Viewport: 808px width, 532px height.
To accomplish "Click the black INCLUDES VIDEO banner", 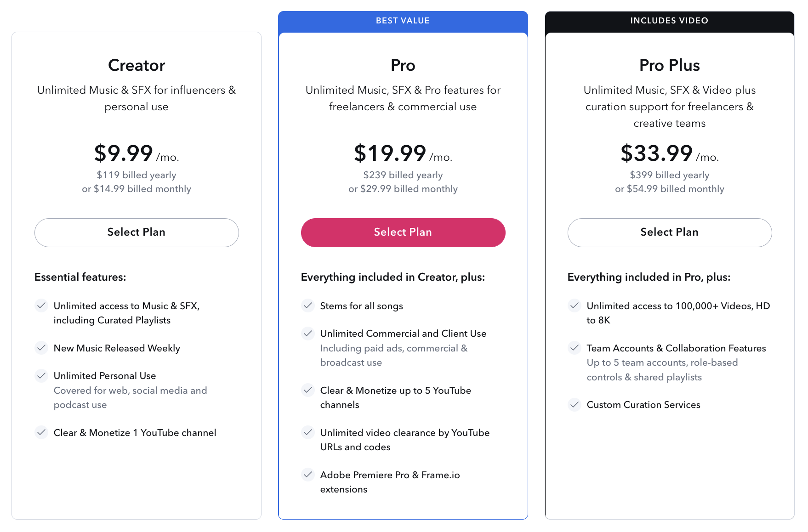I will pyautogui.click(x=669, y=21).
